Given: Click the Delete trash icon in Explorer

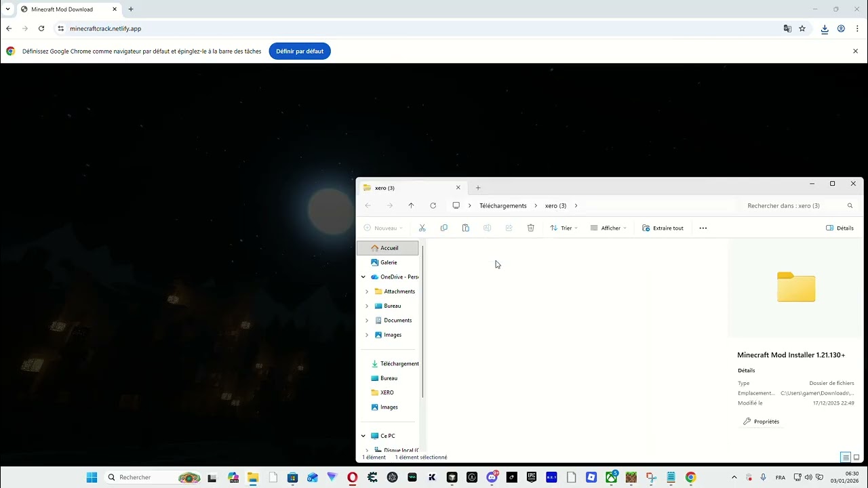Looking at the screenshot, I should [531, 228].
